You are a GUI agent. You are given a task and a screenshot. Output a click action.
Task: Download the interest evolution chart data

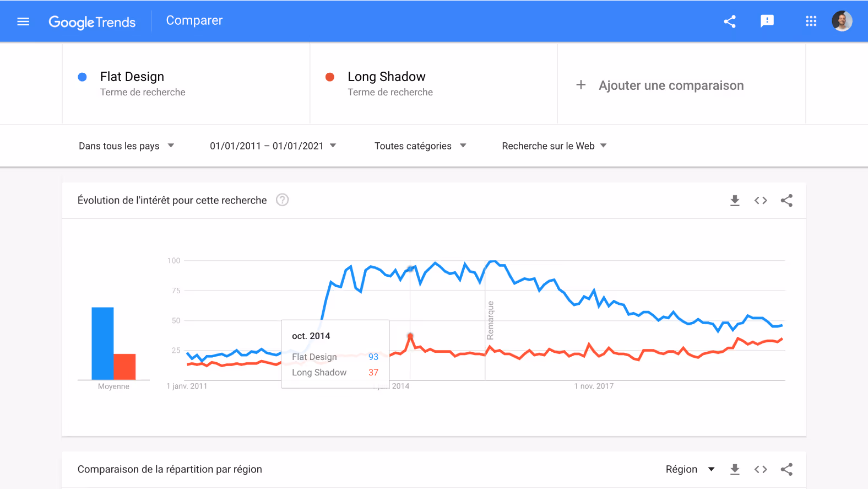click(x=735, y=200)
